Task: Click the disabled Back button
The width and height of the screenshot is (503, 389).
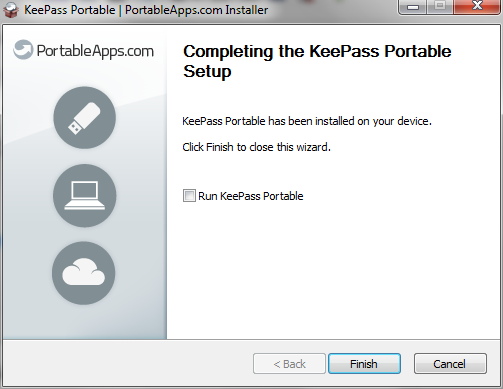Action: [289, 364]
